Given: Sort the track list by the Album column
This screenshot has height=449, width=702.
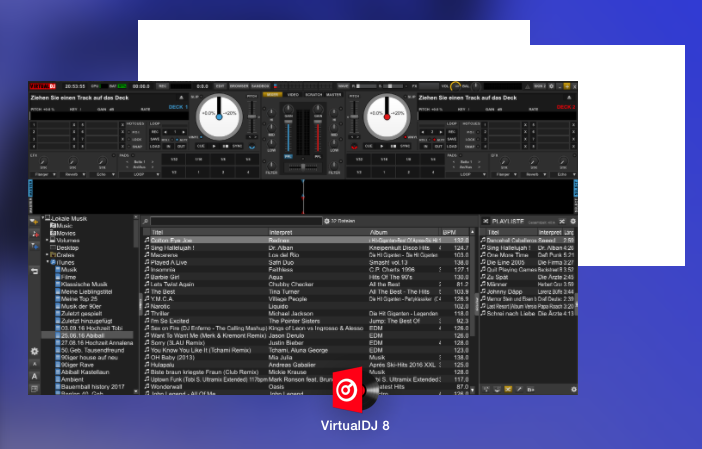Looking at the screenshot, I should click(403, 232).
